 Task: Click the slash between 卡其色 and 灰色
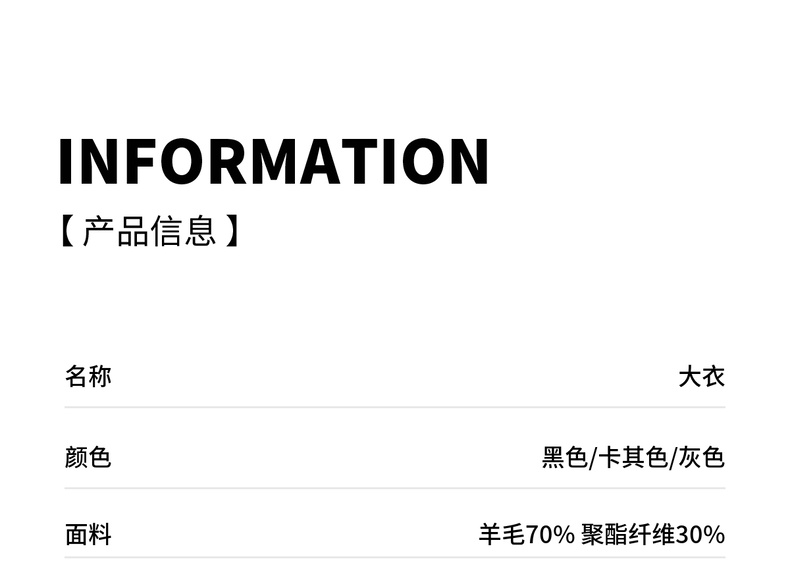pos(673,458)
